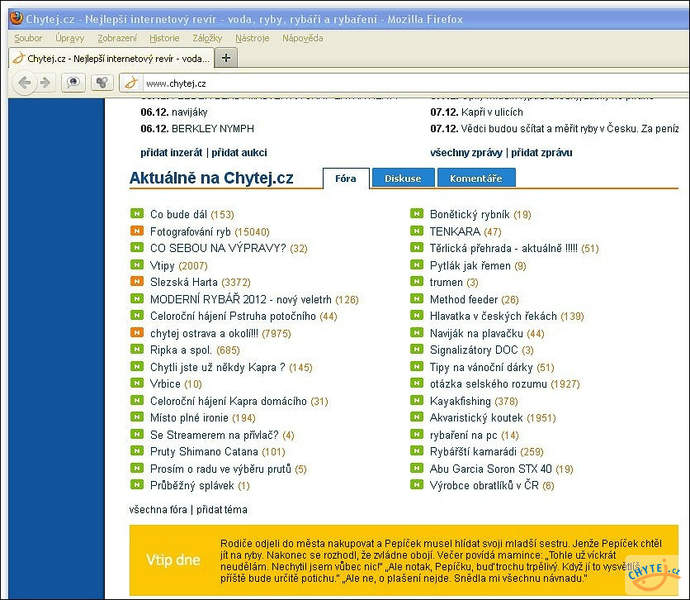Open Chytli jste už někdy Kapra ? forum
Image resolution: width=690 pixels, height=600 pixels.
217,367
